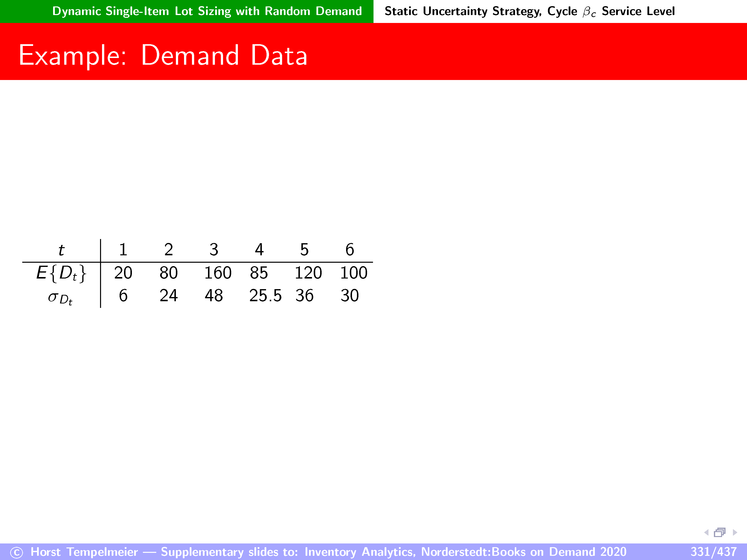The width and height of the screenshot is (747, 560).
Task: Click the expected demand value 160
Action: [218, 273]
